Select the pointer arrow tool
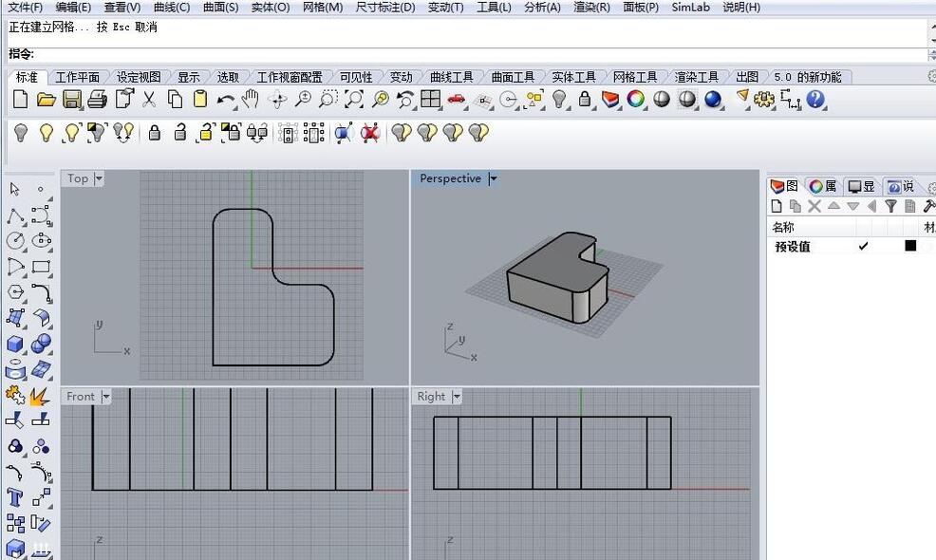This screenshot has width=936, height=560. coord(15,189)
